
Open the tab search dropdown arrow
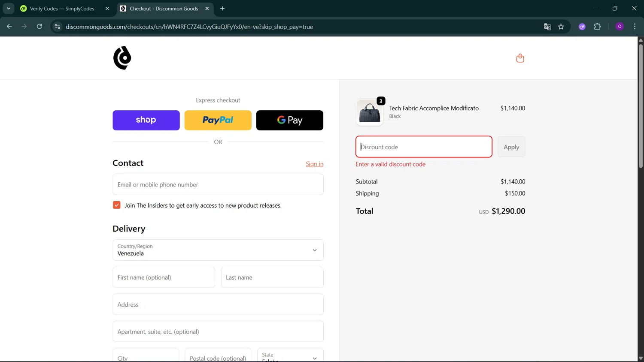click(9, 9)
